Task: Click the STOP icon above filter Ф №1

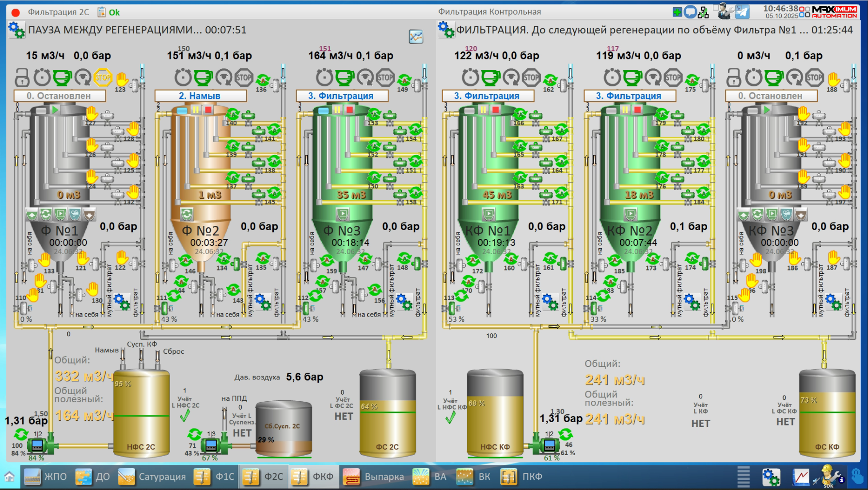Action: (103, 77)
